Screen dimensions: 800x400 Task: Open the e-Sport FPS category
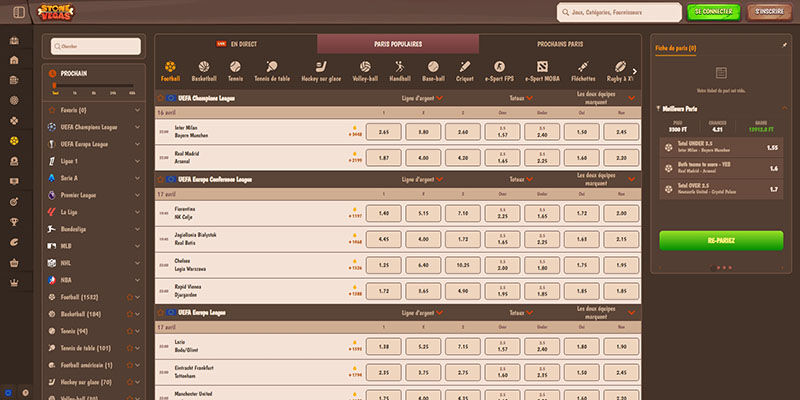pyautogui.click(x=499, y=71)
